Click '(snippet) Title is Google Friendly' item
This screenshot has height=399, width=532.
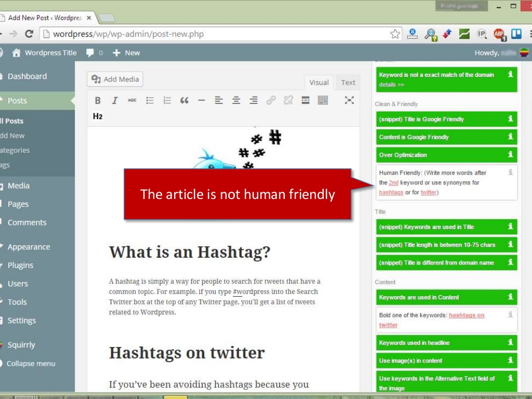pyautogui.click(x=446, y=119)
